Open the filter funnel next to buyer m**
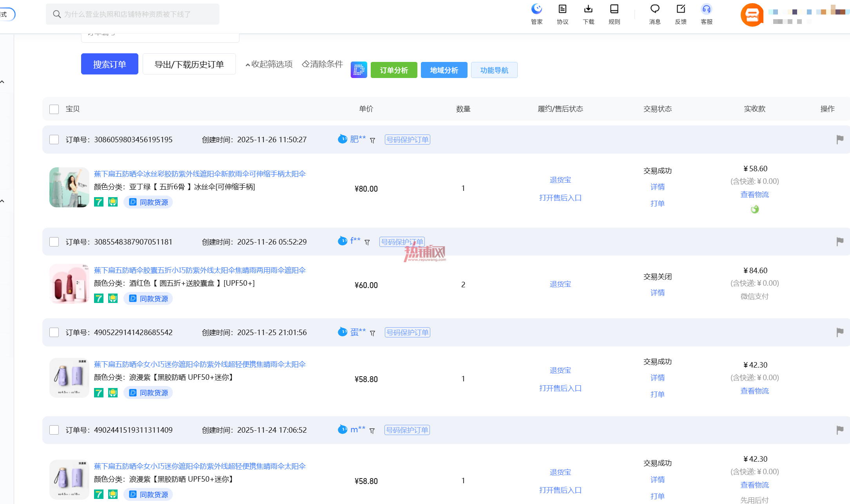This screenshot has height=504, width=850. pyautogui.click(x=372, y=431)
